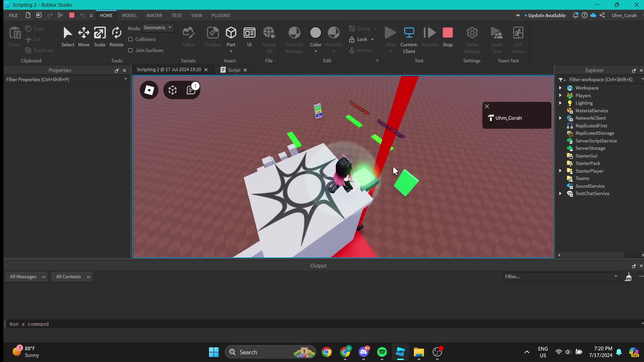The width and height of the screenshot is (644, 362).
Task: Expand the Lighting tree node
Action: 560,103
